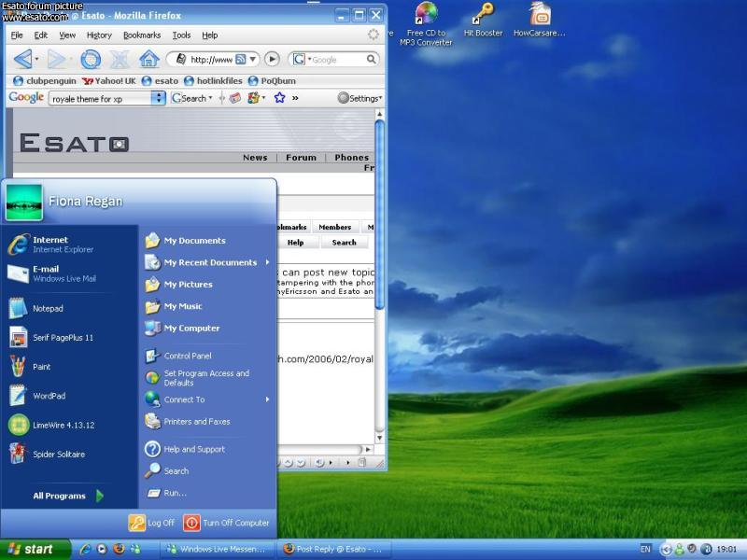The height and width of the screenshot is (560, 747).
Task: Show more Google toolbar buttons chevron
Action: [295, 98]
